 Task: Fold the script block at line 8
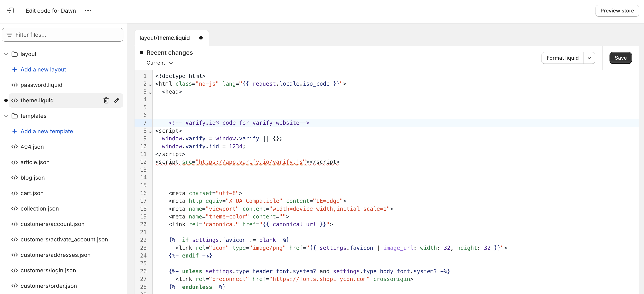pos(150,132)
